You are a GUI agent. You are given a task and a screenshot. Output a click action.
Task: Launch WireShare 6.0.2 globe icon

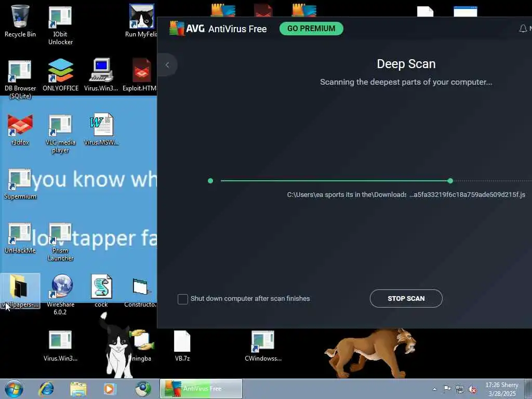[60, 295]
